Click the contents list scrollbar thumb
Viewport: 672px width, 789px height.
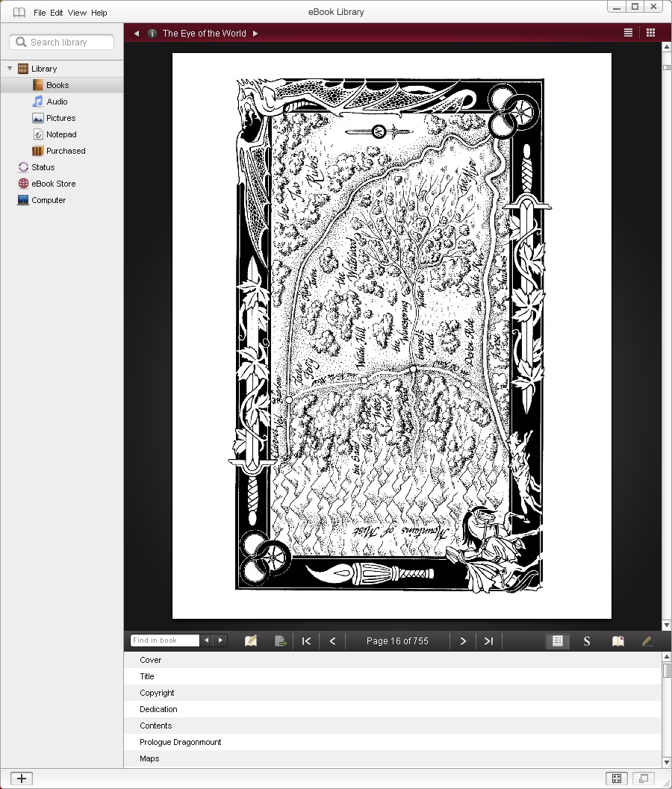[x=667, y=670]
